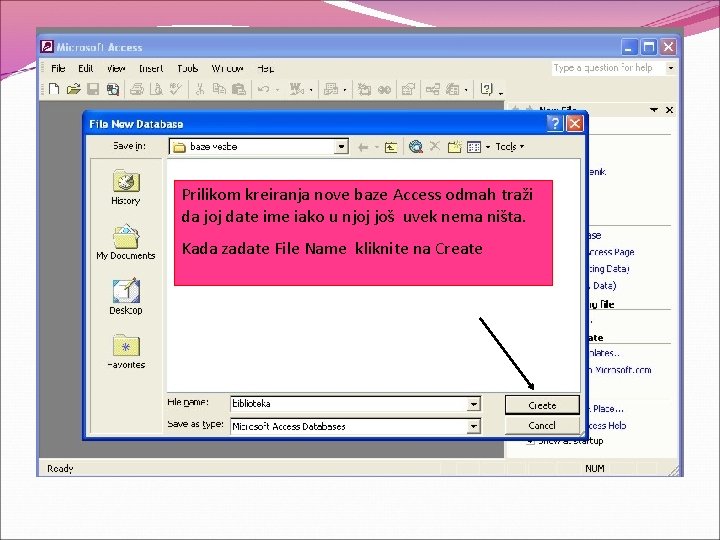Click the Analyze toolbar icon
Image resolution: width=720 pixels, height=540 pixels.
(x=331, y=89)
